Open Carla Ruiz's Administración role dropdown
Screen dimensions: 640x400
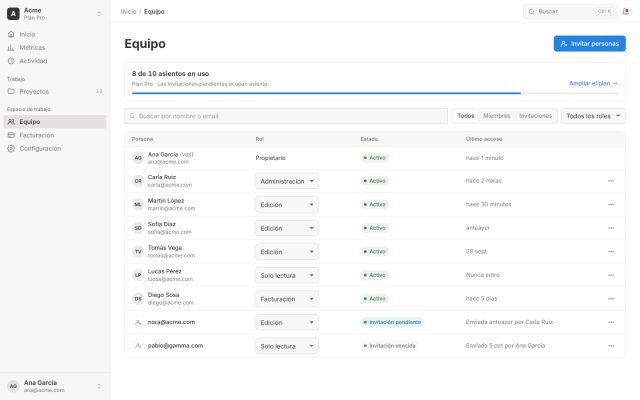point(287,181)
